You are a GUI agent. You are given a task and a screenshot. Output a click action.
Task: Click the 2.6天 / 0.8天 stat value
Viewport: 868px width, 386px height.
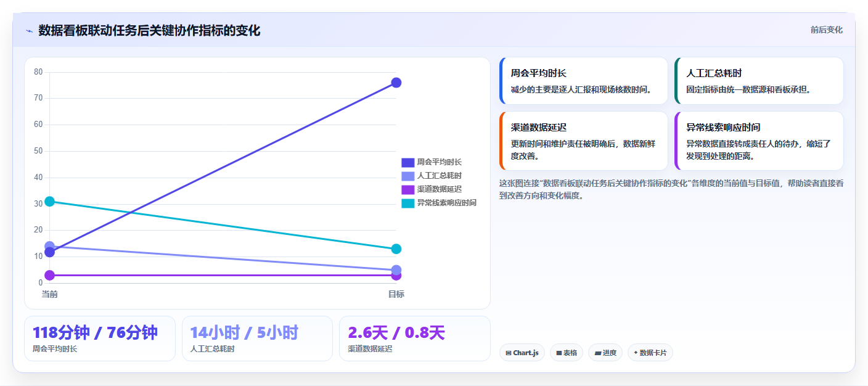coord(396,332)
